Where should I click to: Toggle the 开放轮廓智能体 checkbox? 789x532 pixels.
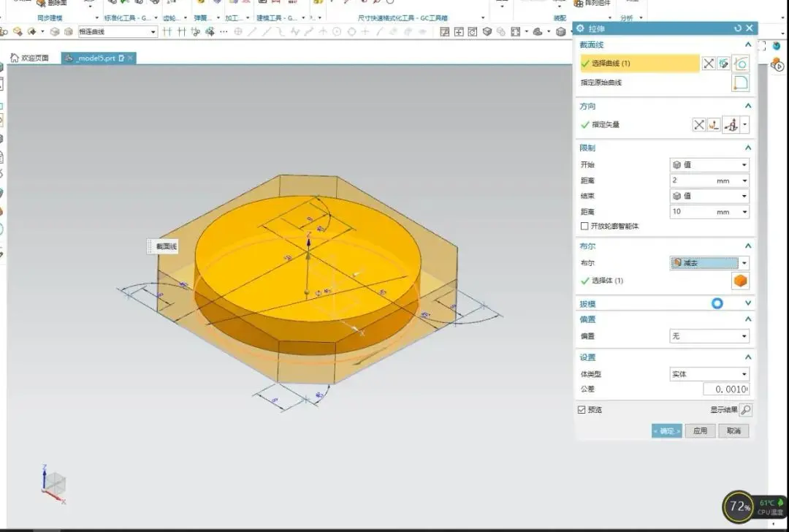tap(584, 226)
